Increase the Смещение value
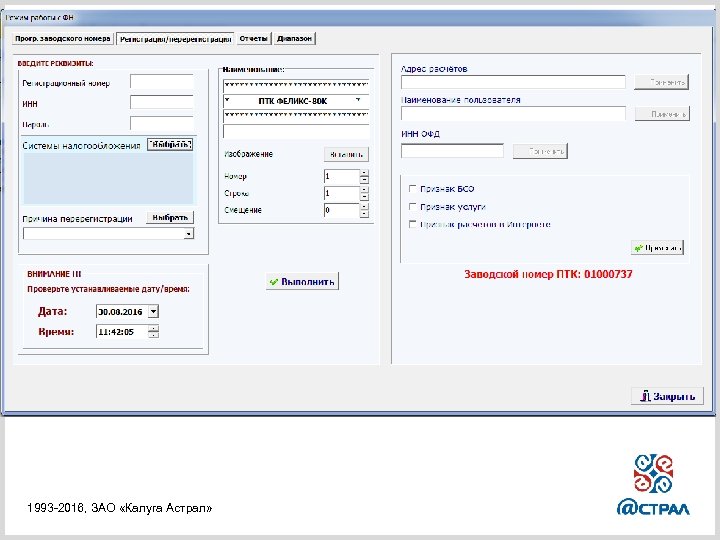 click(364, 207)
